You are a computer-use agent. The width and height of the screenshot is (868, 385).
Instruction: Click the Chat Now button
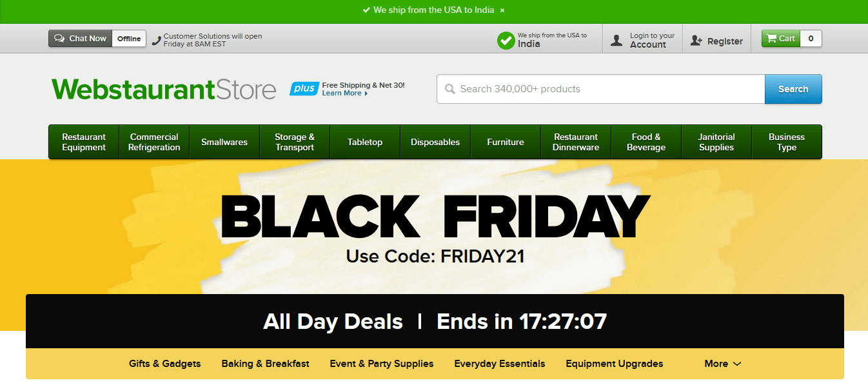81,39
